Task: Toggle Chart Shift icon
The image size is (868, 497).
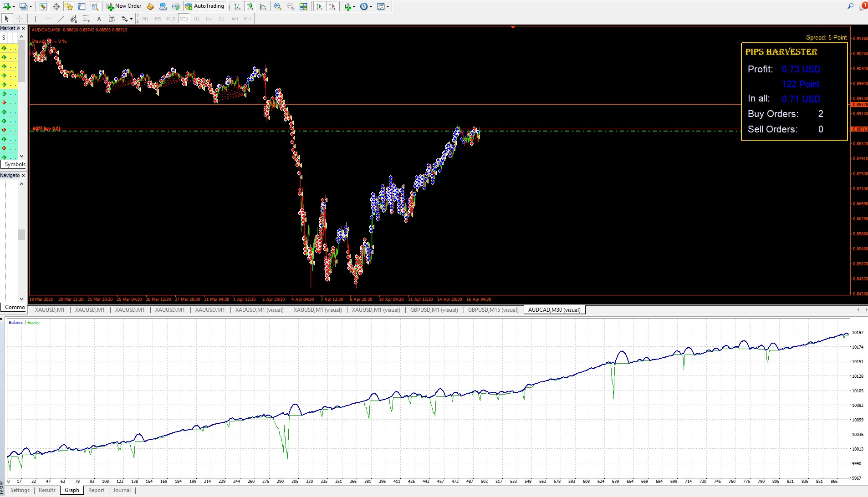Action: (332, 6)
